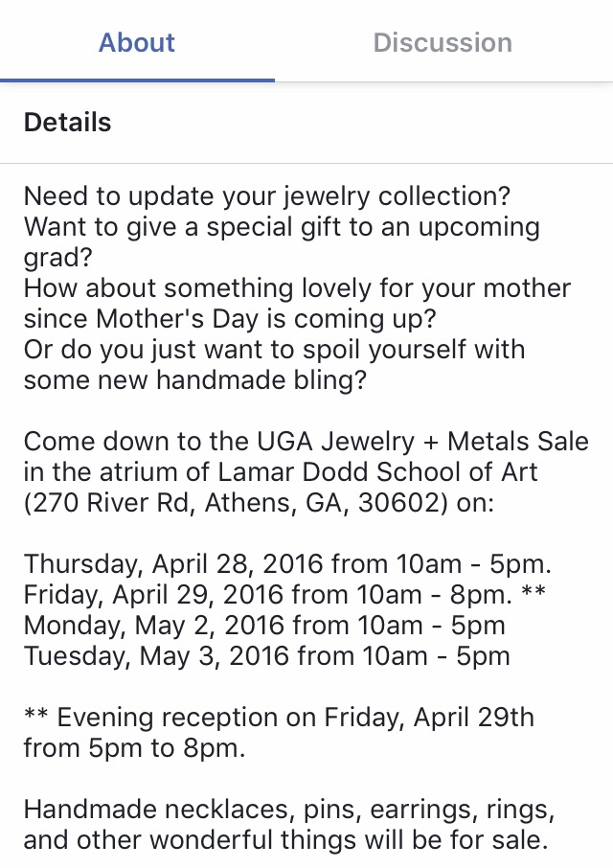The width and height of the screenshot is (613, 868).
Task: Click the "Need to update your jewelry collection?" line
Action: tap(267, 197)
